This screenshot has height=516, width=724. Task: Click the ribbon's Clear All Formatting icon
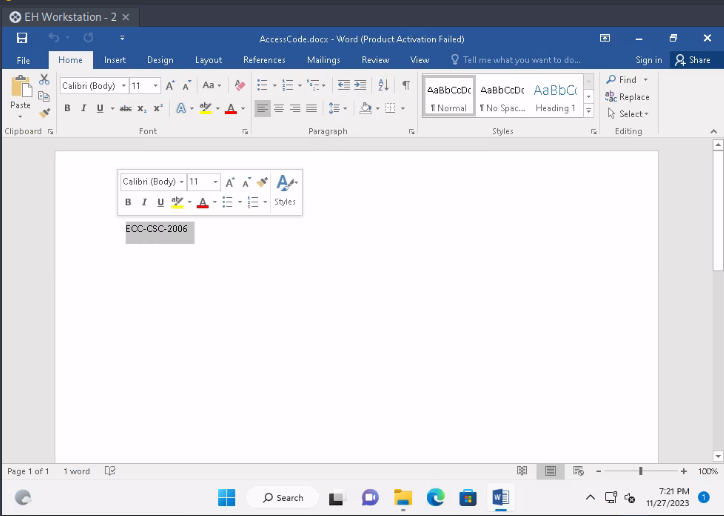pyautogui.click(x=240, y=85)
